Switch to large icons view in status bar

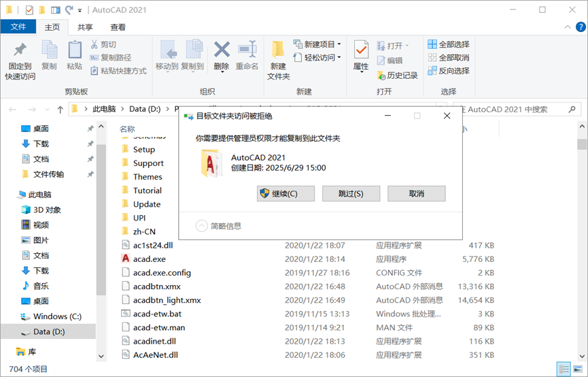coord(578,369)
